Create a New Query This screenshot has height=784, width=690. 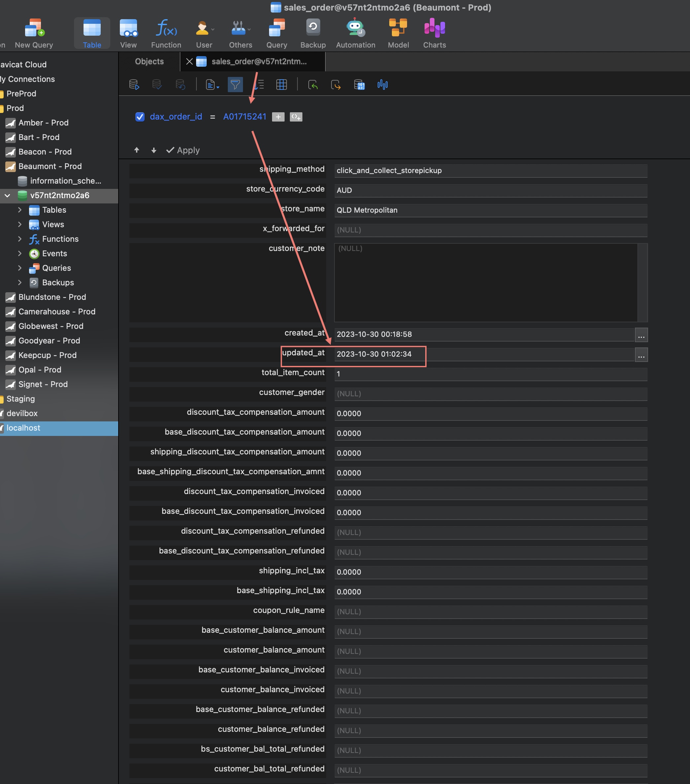(33, 33)
